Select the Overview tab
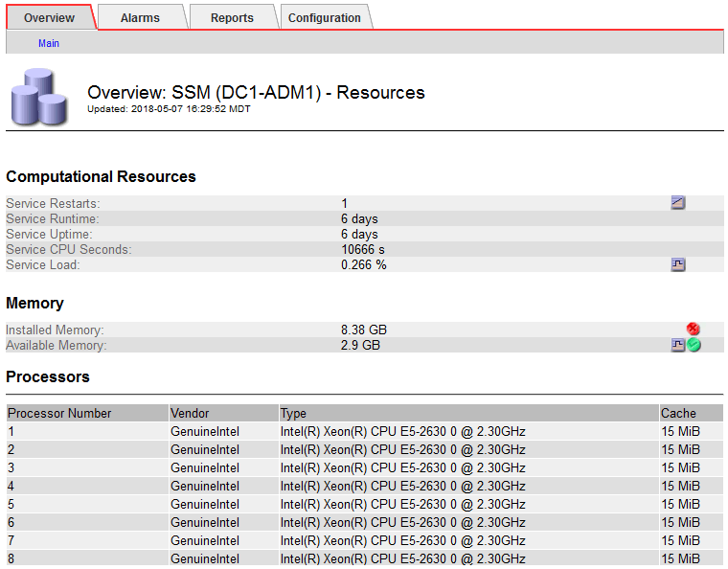The height and width of the screenshot is (569, 728). [x=49, y=17]
